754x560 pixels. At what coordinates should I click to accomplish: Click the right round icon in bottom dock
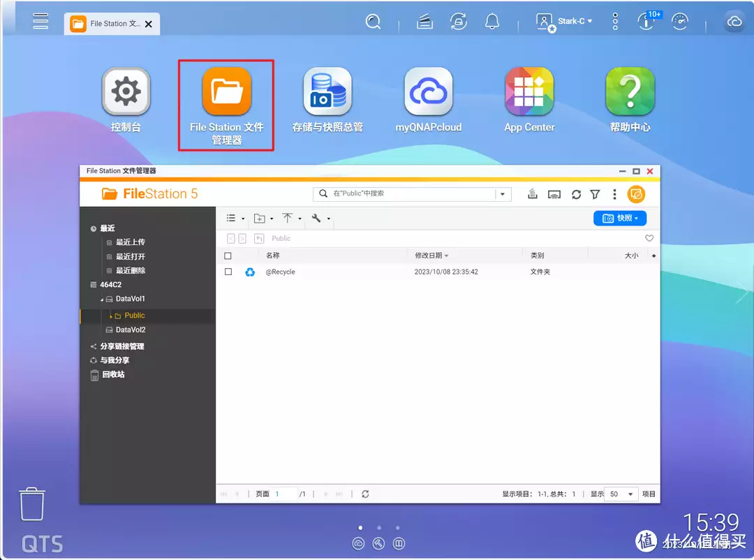[x=399, y=544]
